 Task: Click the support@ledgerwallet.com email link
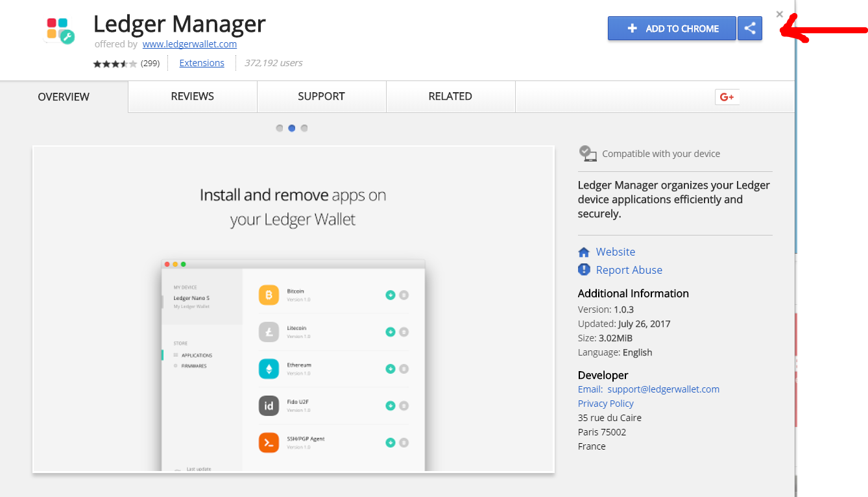[664, 389]
